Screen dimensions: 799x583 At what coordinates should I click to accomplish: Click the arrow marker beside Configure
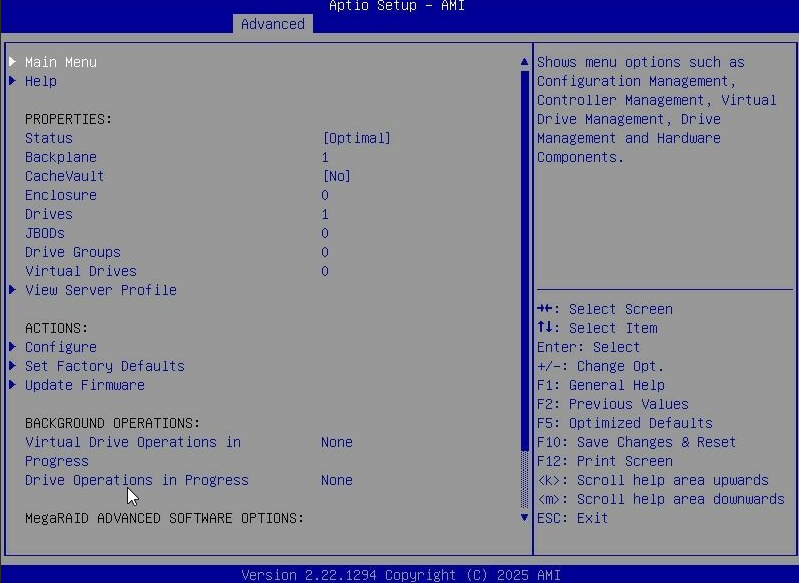pos(13,347)
